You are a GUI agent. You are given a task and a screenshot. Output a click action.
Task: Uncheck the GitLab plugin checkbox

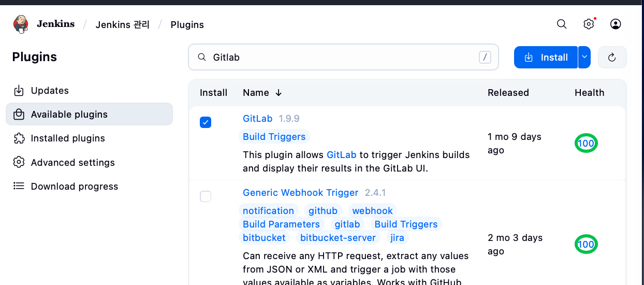[206, 122]
